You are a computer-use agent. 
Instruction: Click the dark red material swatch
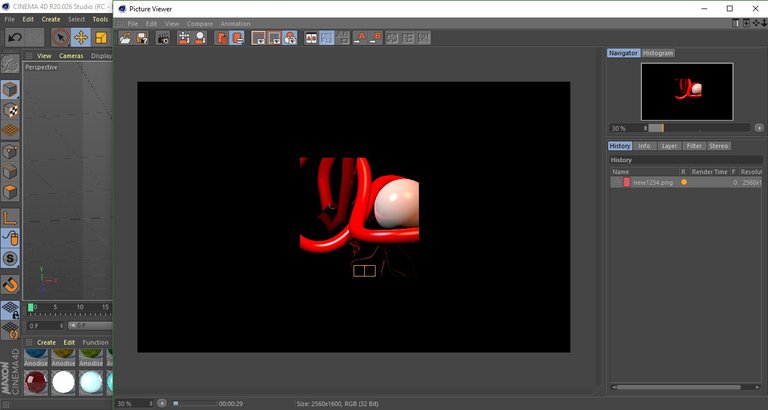[x=36, y=382]
